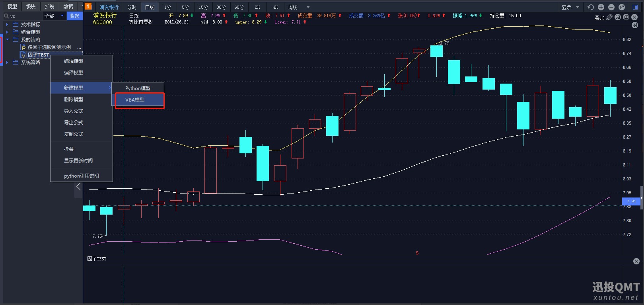Select 5分 chart period
This screenshot has width=644, height=305.
(185, 7)
